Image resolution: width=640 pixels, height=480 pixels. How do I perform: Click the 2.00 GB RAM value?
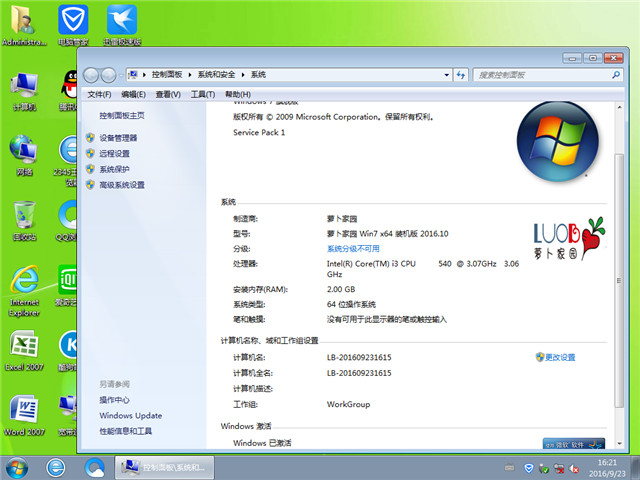[341, 289]
